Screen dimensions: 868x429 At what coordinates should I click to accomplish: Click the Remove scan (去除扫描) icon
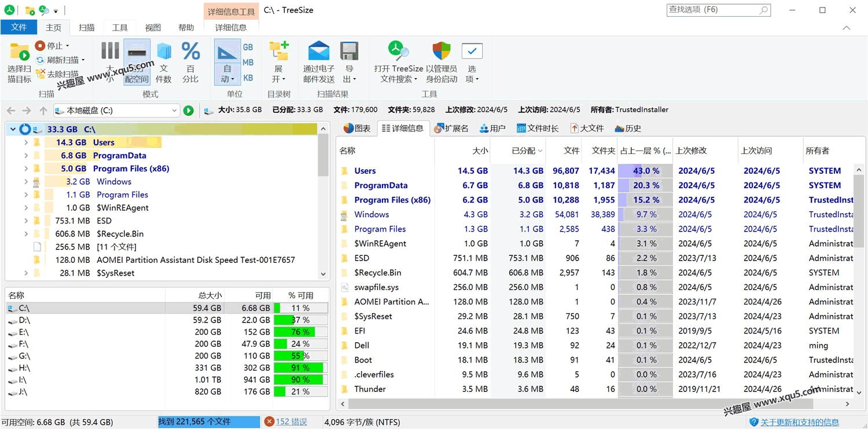pyautogui.click(x=40, y=74)
